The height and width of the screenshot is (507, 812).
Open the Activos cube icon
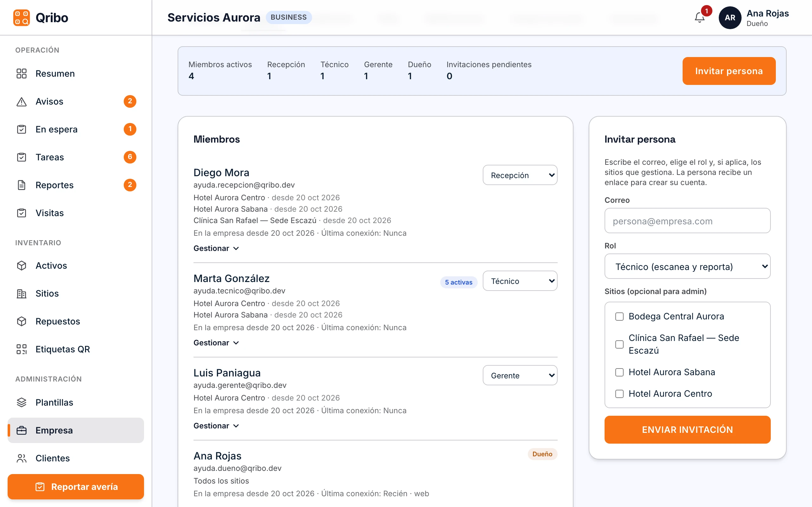pos(22,266)
